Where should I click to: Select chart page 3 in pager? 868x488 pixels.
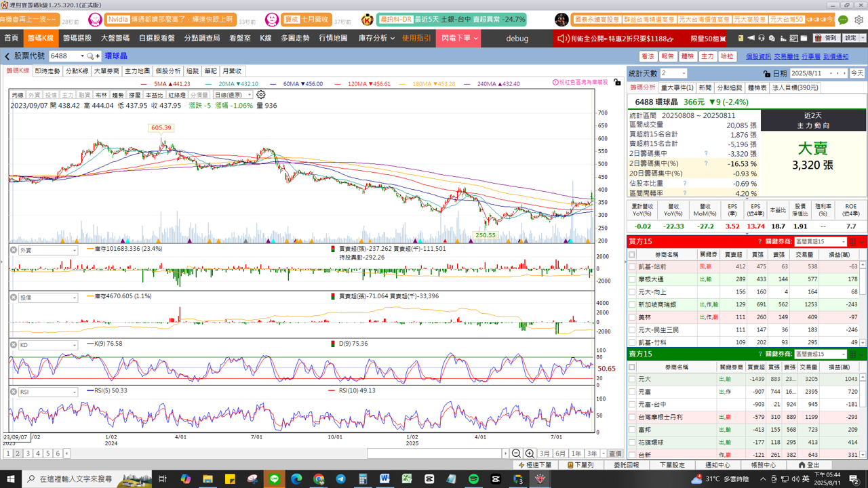pyautogui.click(x=28, y=453)
